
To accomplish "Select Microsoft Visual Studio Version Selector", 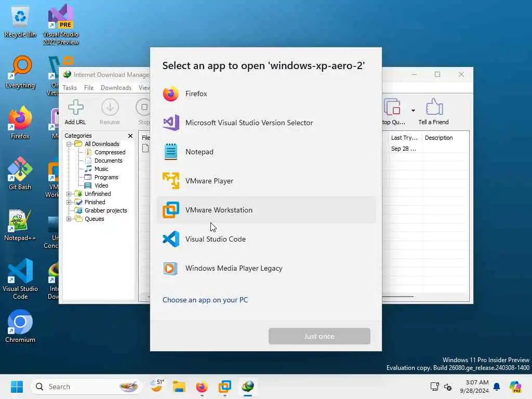I will (x=266, y=123).
